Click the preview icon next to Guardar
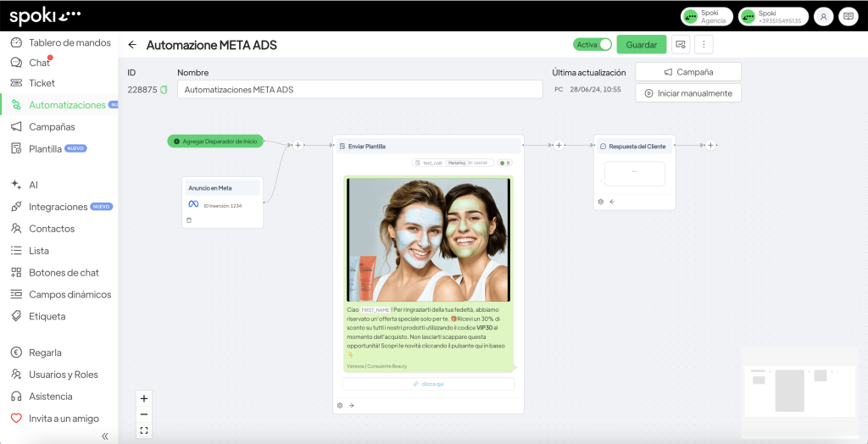868x444 pixels. click(x=681, y=44)
